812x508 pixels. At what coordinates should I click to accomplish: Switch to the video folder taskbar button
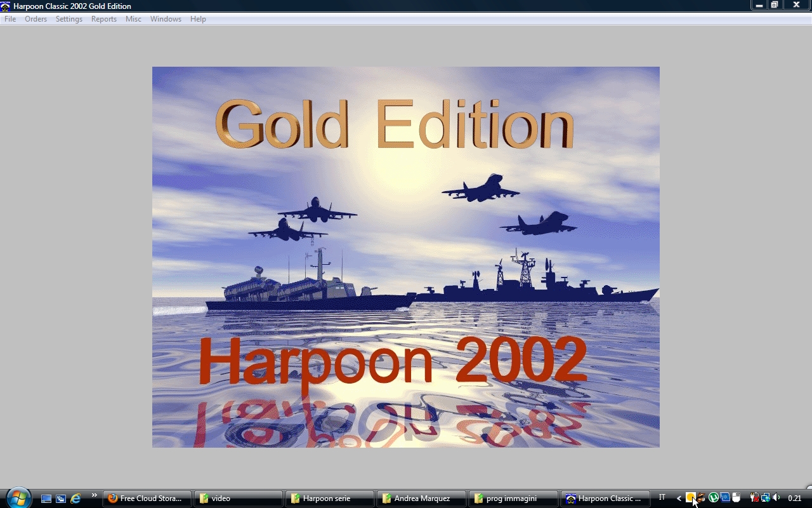tap(239, 498)
